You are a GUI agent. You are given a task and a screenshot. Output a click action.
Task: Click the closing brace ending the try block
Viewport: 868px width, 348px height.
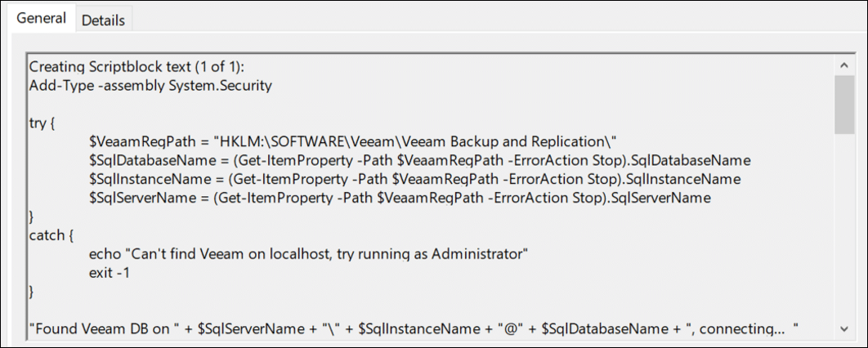32,216
